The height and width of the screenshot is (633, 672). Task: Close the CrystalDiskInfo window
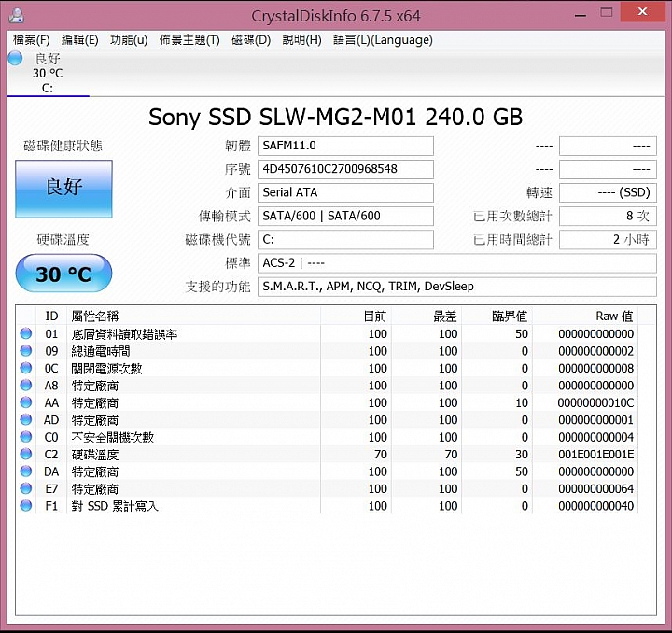pos(642,12)
